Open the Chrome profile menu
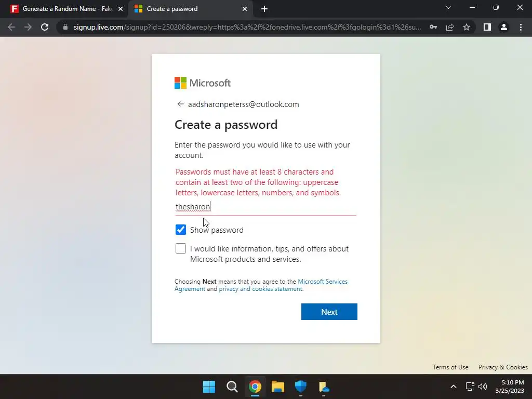Image resolution: width=532 pixels, height=399 pixels. (504, 27)
